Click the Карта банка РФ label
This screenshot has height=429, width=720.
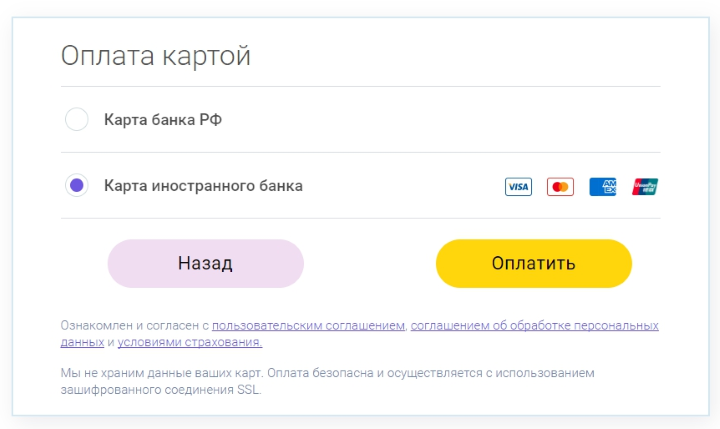163,120
